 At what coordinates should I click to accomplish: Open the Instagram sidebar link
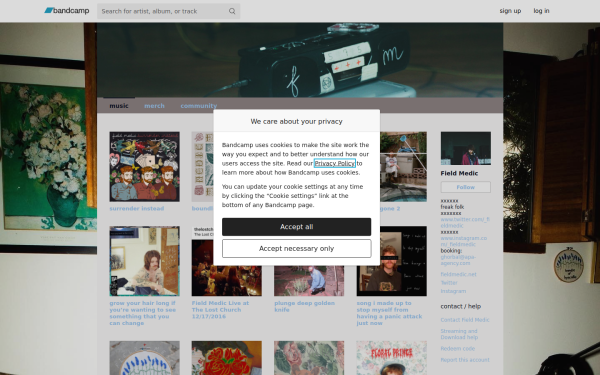coord(453,291)
